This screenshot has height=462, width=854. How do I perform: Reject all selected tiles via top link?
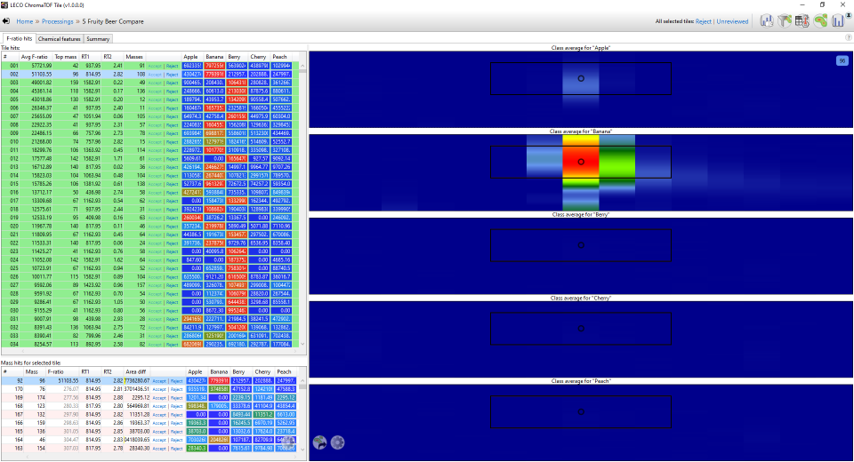(703, 20)
